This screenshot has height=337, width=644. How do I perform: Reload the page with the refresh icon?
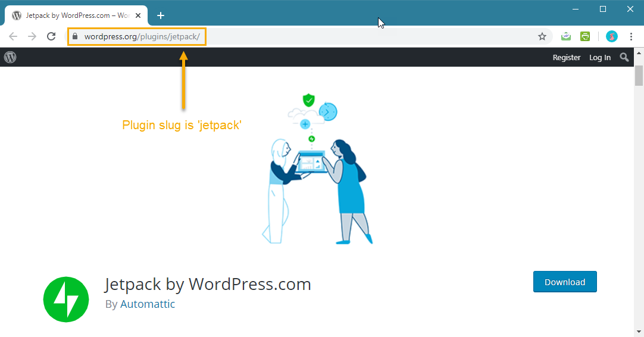(51, 36)
